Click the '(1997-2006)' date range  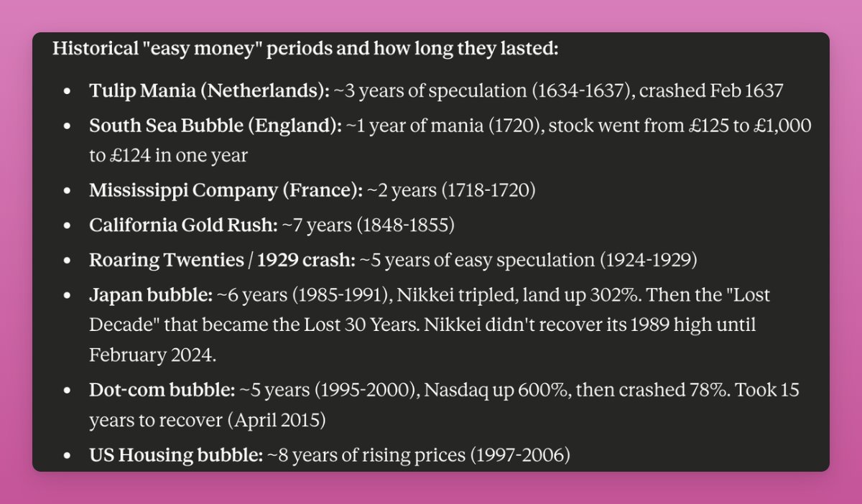pos(520,454)
